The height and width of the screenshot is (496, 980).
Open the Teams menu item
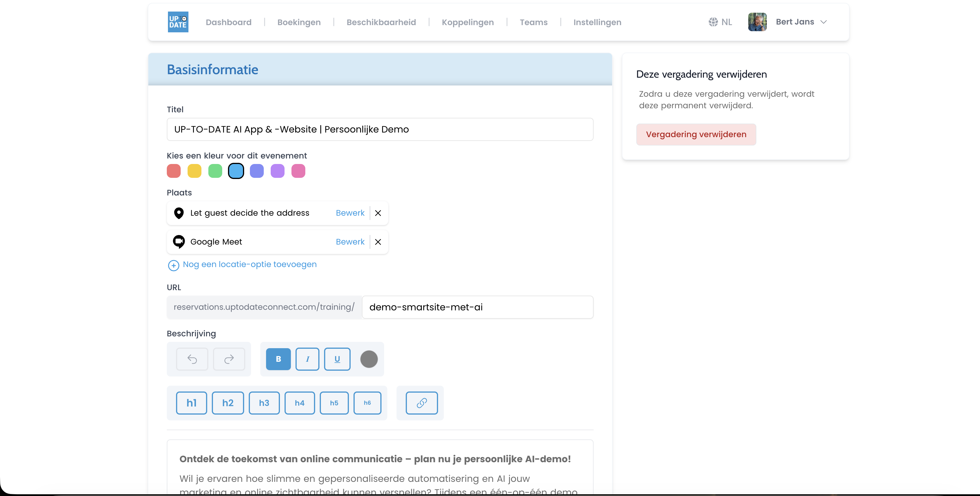coord(533,22)
